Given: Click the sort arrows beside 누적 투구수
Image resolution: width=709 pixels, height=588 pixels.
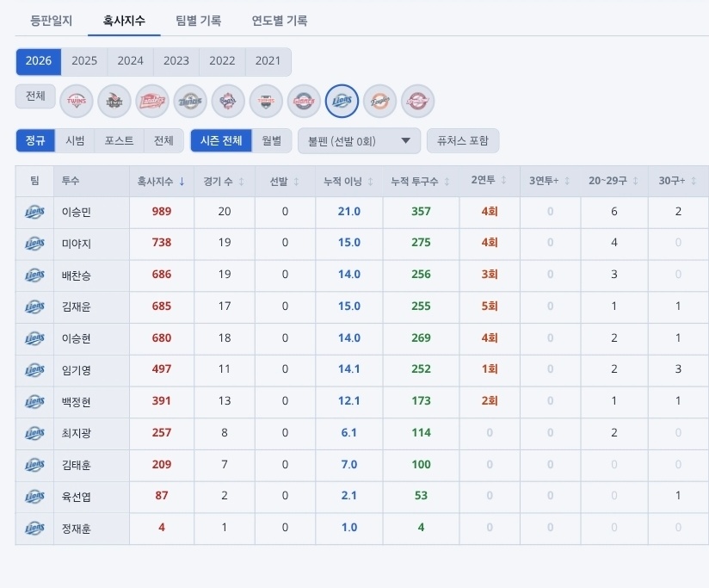Looking at the screenshot, I should (447, 182).
